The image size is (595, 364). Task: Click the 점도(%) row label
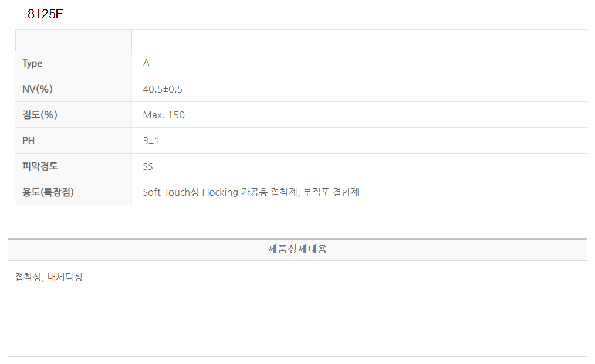click(39, 115)
